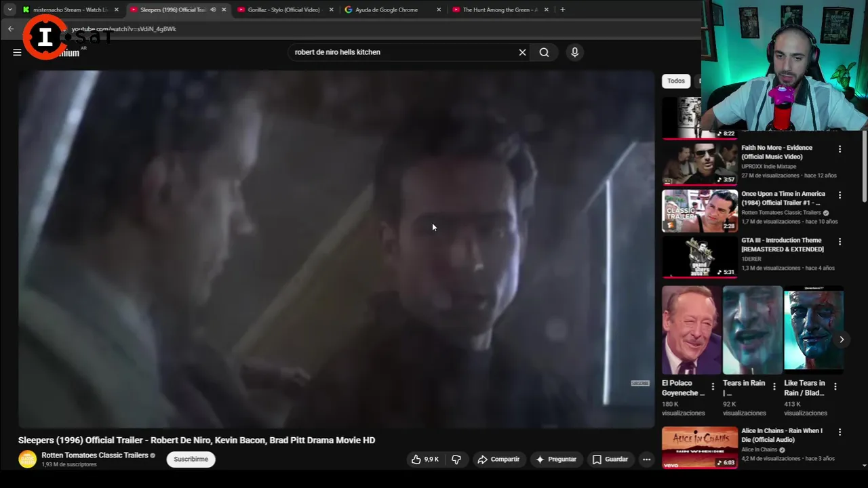Open GTA III - Introduction Theme title
The height and width of the screenshot is (488, 868).
pos(783,245)
